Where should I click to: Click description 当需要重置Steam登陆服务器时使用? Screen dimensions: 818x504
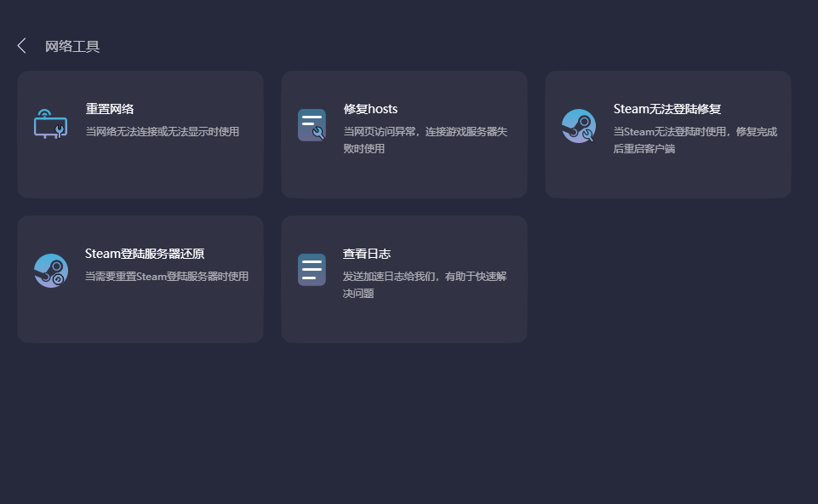[167, 276]
